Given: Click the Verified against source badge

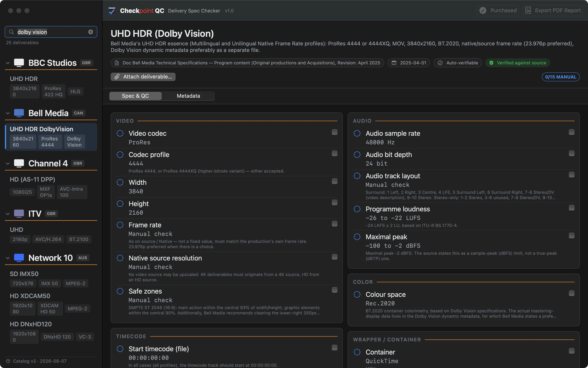Looking at the screenshot, I should 518,63.
